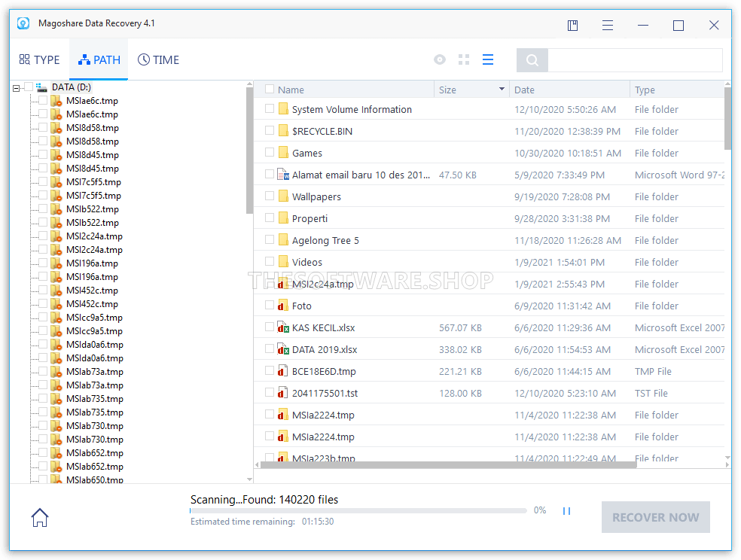Click the System Volume Information folder icon
This screenshot has width=741, height=560.
click(x=283, y=109)
